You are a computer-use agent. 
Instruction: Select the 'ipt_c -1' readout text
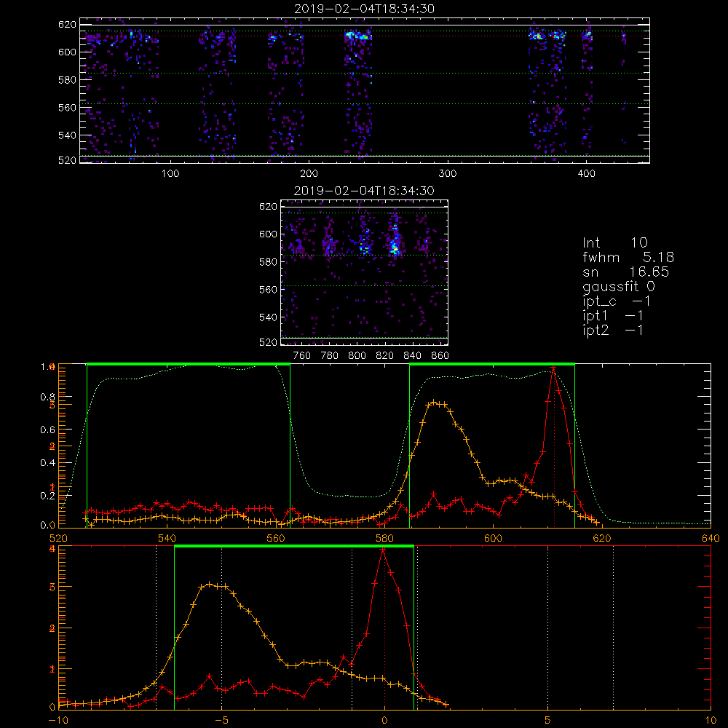[616, 301]
